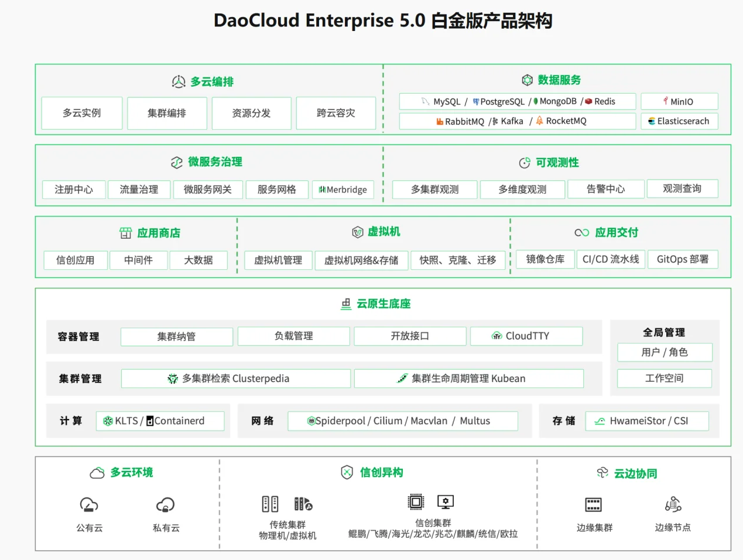Click the 观测查询 box
The width and height of the screenshot is (743, 560).
[x=682, y=188]
